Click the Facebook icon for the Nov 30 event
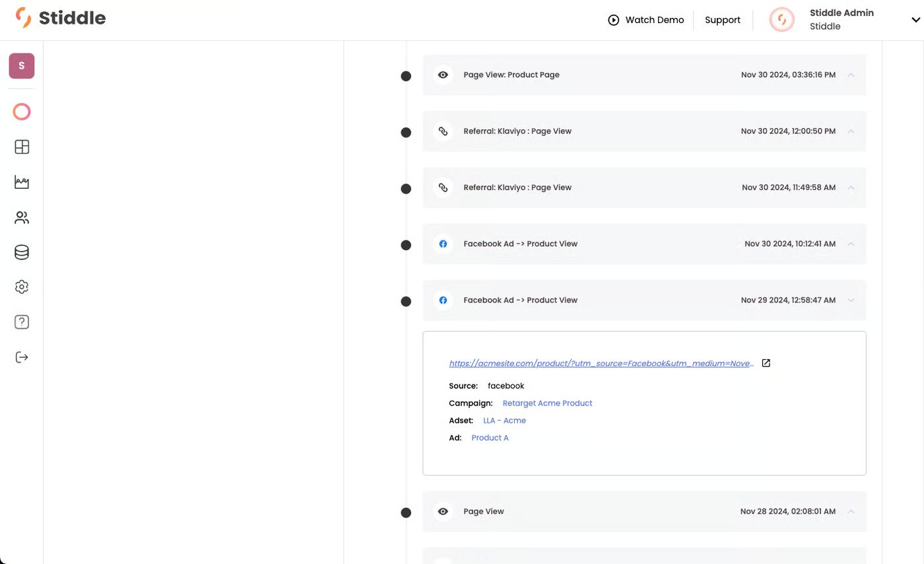Viewport: 924px width, 564px height. [x=443, y=244]
